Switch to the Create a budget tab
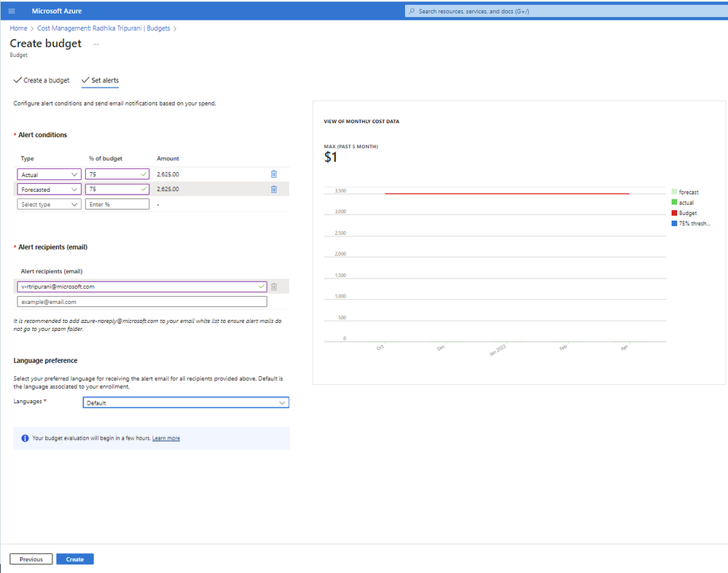This screenshot has width=728, height=573. click(x=42, y=80)
